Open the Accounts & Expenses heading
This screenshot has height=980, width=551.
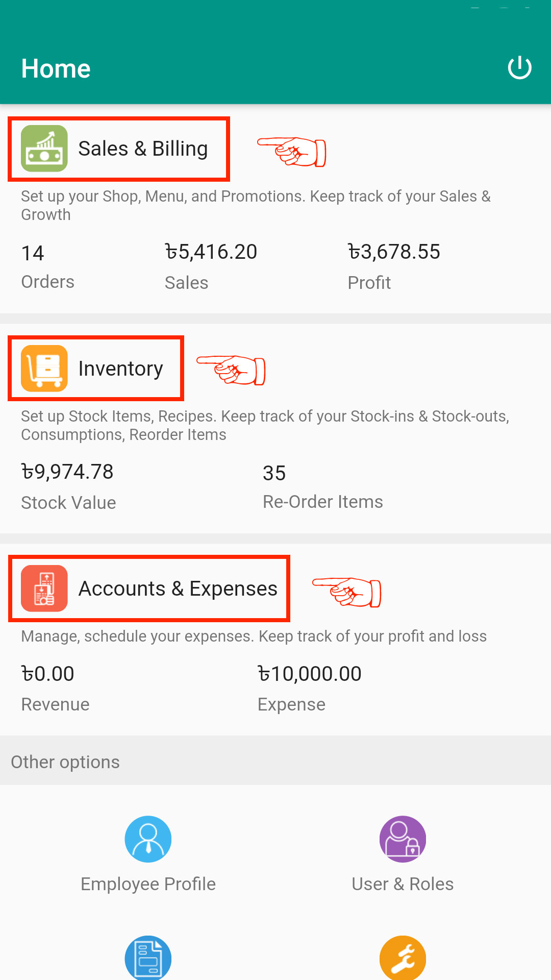point(178,589)
